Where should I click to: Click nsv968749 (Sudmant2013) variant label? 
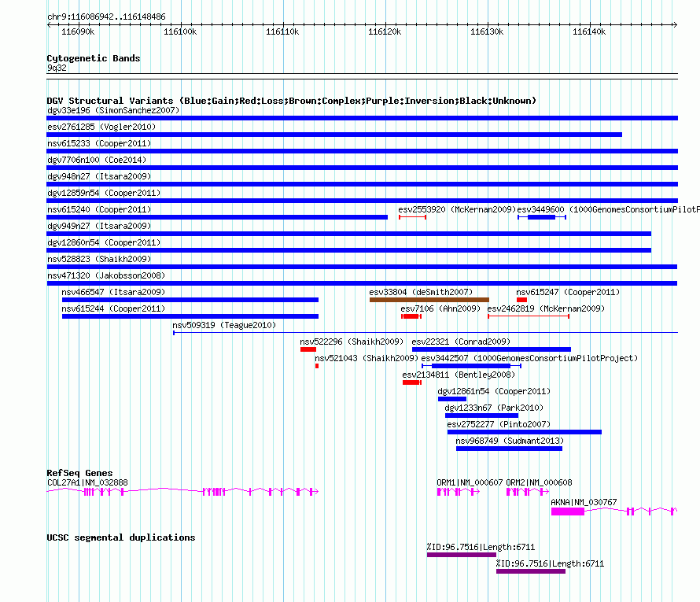pyautogui.click(x=510, y=441)
